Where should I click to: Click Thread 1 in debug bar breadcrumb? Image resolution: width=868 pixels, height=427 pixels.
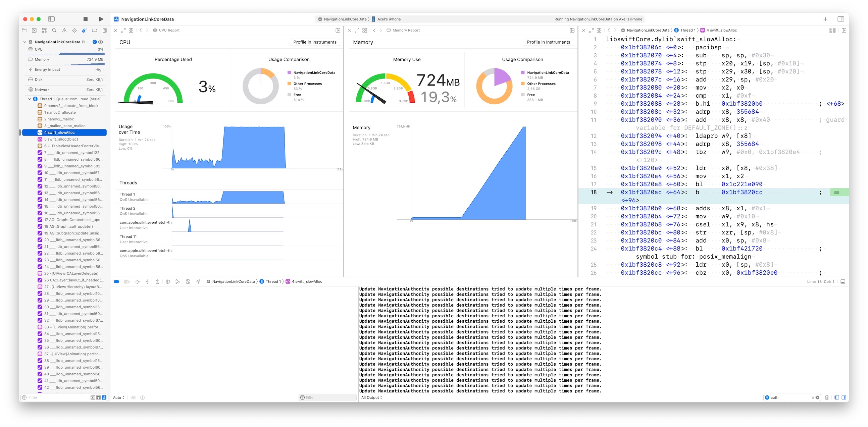(x=270, y=282)
